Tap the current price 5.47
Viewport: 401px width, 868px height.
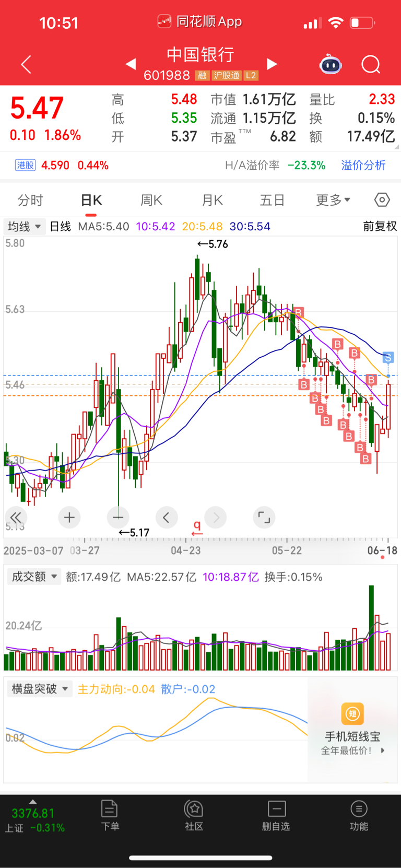37,108
